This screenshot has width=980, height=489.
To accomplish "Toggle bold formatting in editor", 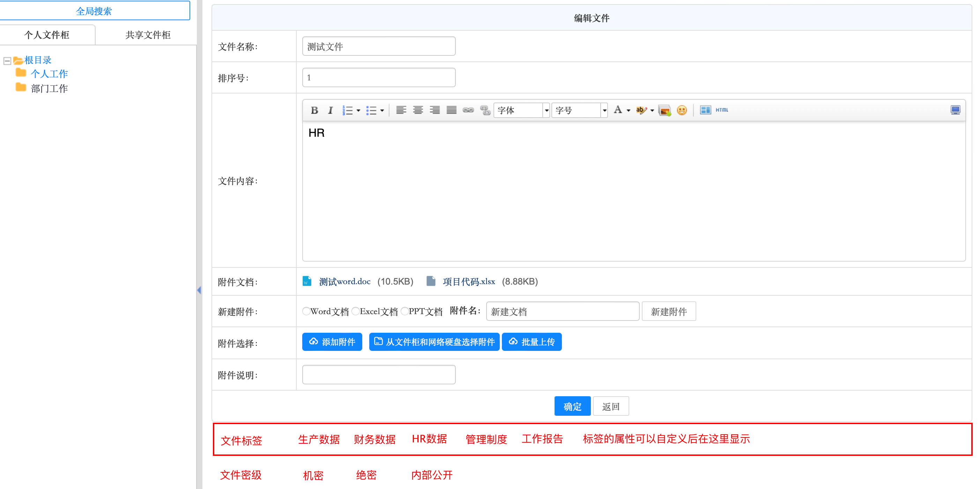I will point(314,110).
